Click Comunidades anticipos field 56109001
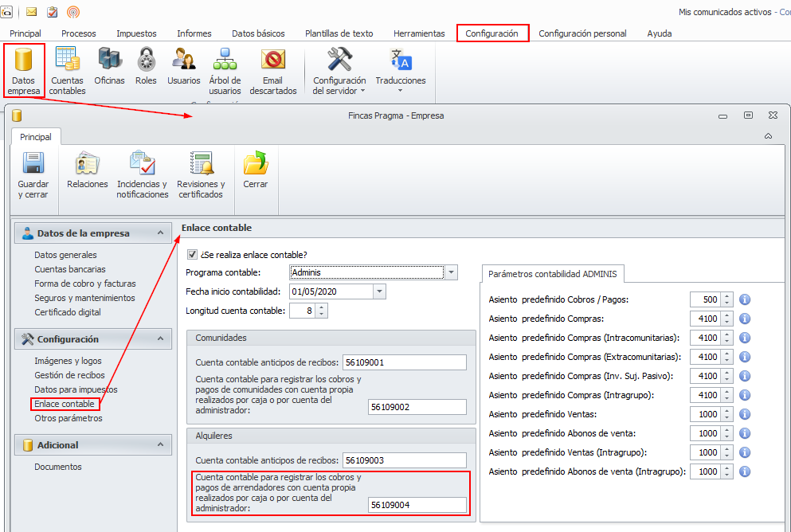The image size is (791, 532). pos(405,362)
